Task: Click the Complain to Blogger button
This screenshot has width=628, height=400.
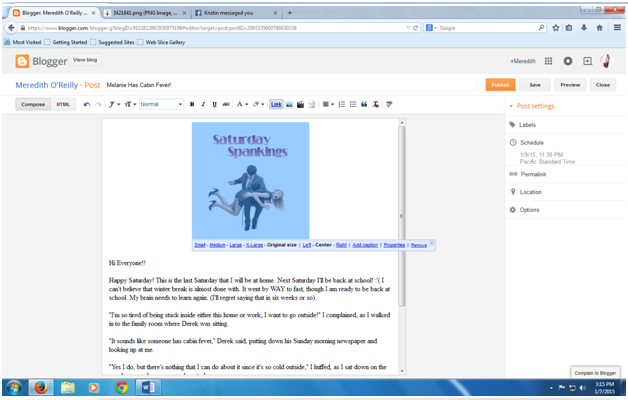Action: [595, 373]
